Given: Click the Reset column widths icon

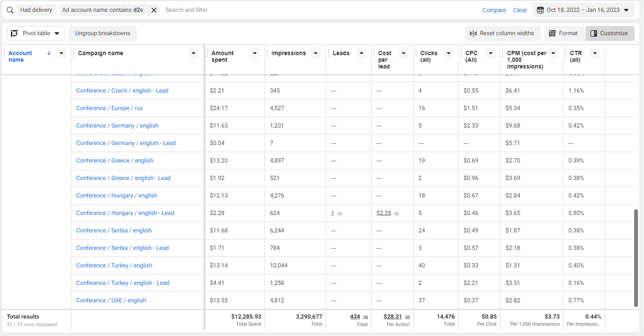Looking at the screenshot, I should tap(473, 33).
